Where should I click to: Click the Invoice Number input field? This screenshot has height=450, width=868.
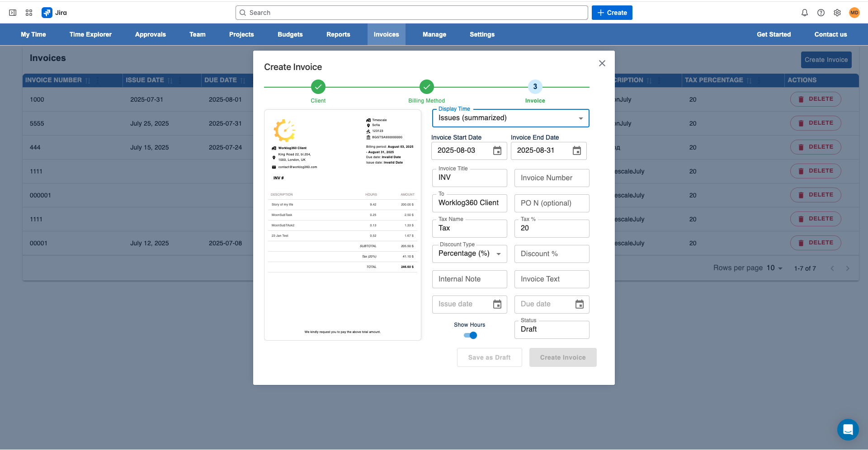click(x=552, y=178)
